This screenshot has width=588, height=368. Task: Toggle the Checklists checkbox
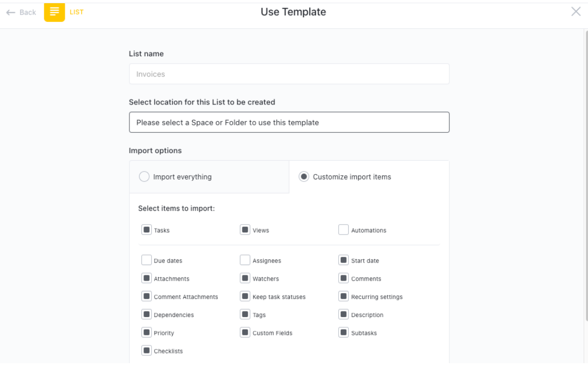(x=147, y=350)
